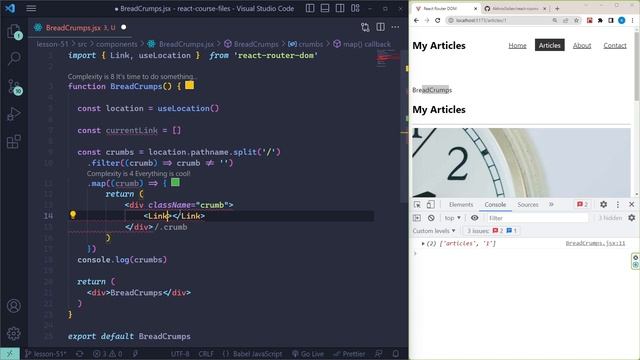Open the About navigation link
Image resolution: width=640 pixels, height=360 pixels.
(x=582, y=45)
